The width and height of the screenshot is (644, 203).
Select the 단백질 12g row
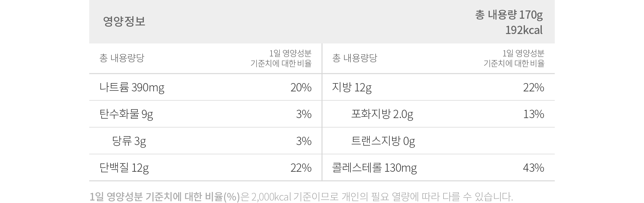205,168
